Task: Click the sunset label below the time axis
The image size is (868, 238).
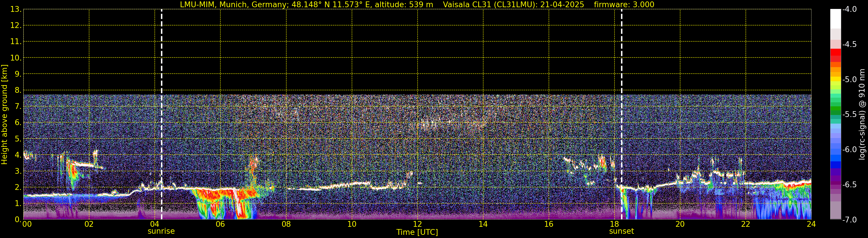Action: click(621, 231)
